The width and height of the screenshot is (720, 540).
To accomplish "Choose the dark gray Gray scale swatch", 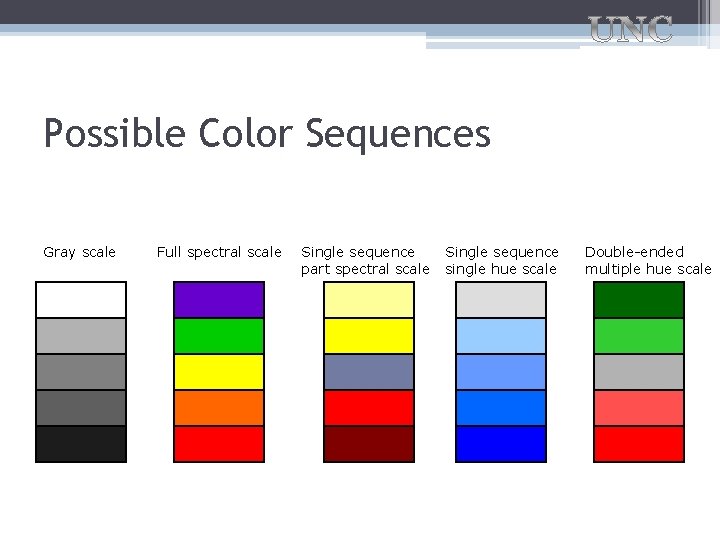I will point(81,408).
